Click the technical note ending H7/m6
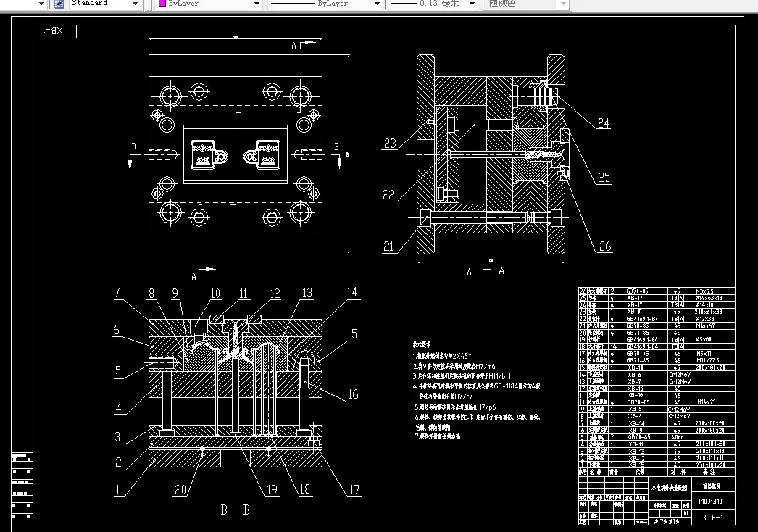The height and width of the screenshot is (532, 758). tap(454, 366)
